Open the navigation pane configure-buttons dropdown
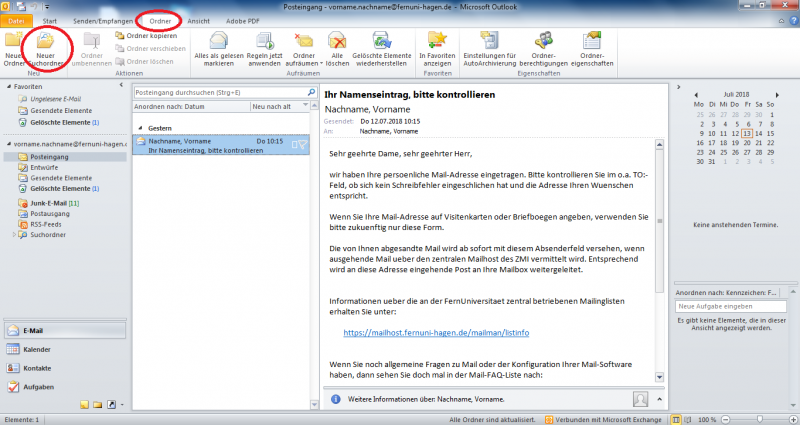Viewport: 800px width, 425px height. pos(122,405)
